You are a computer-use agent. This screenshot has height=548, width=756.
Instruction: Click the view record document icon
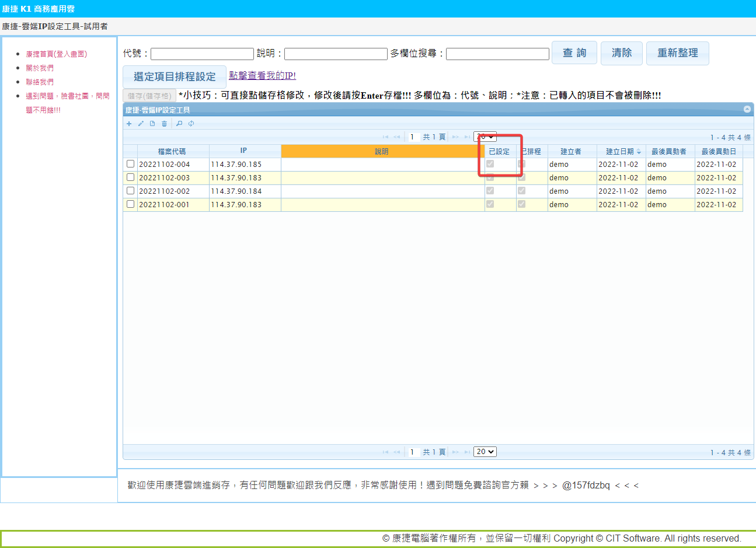(152, 124)
